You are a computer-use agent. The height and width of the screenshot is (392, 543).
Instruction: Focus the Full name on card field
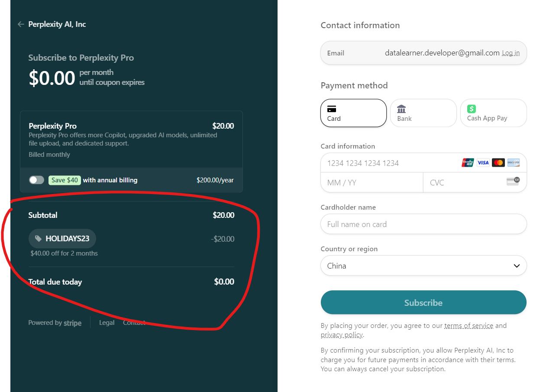point(423,224)
